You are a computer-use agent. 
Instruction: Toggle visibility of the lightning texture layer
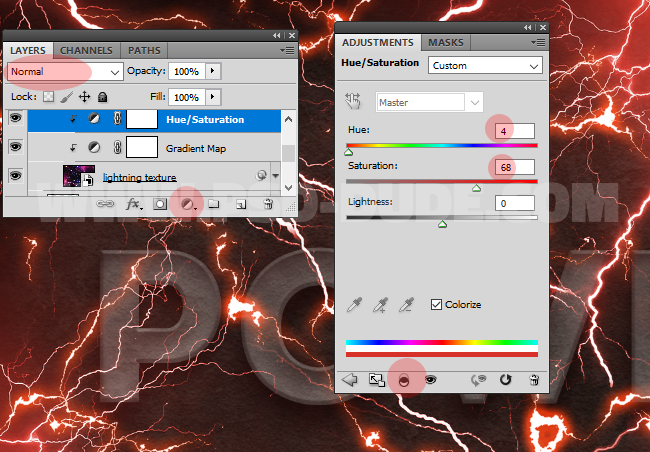15,175
